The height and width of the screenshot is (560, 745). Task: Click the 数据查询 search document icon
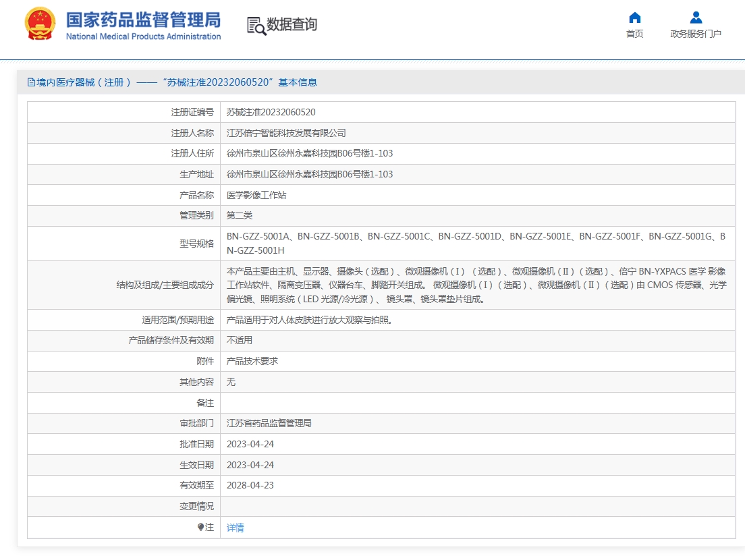tap(256, 26)
